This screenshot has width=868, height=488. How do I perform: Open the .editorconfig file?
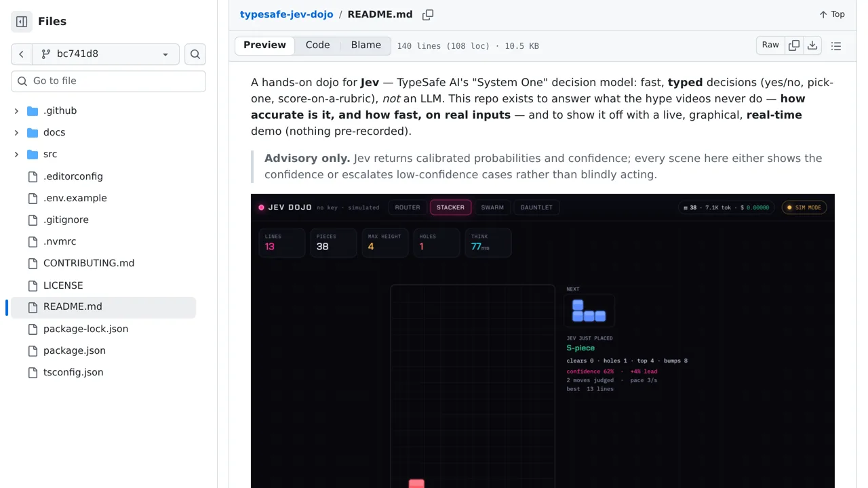(x=73, y=176)
